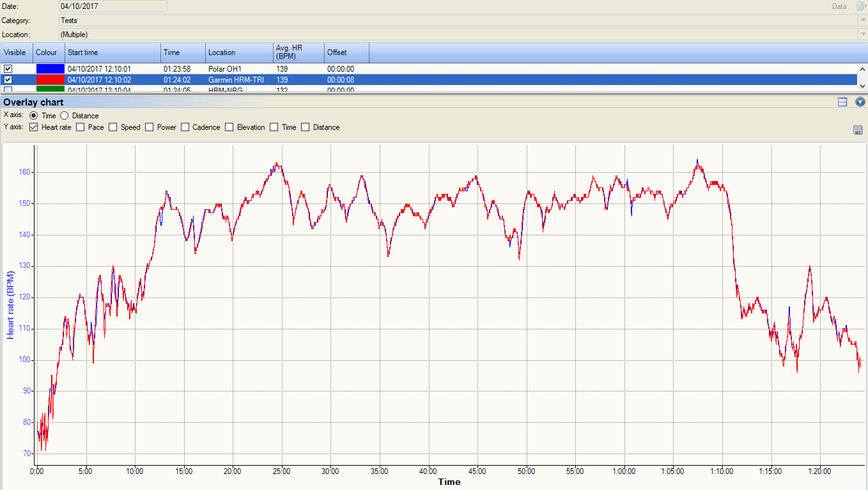Screen dimensions: 868x490
Task: Toggle visibility of Garmin HRM-TRI row
Action: (8, 80)
